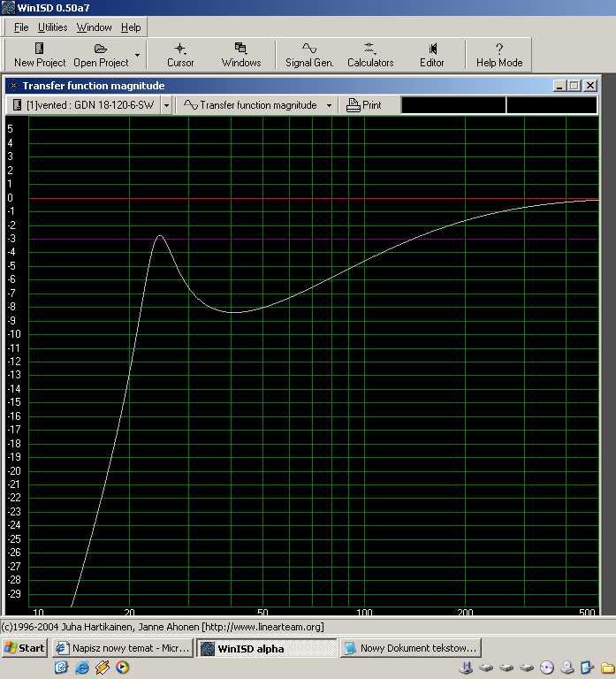This screenshot has width=616, height=679.
Task: Click the -29 label on the vertical axis
Action: [14, 594]
